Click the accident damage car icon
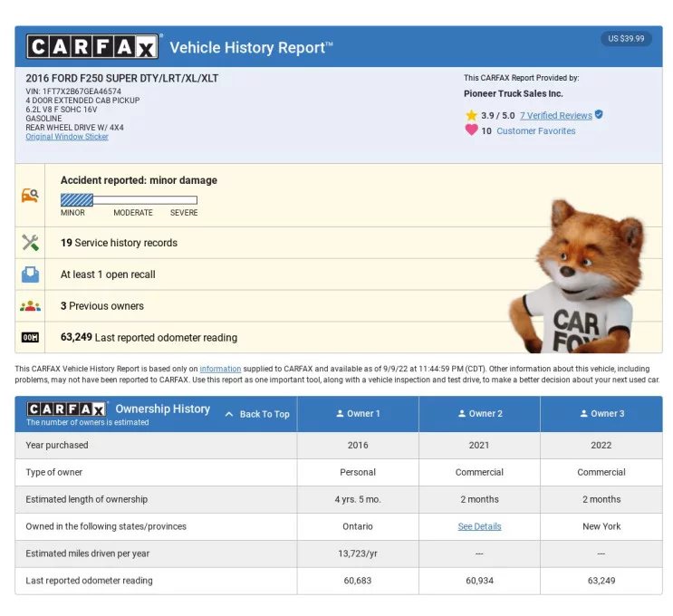The image size is (673, 616). [x=30, y=195]
